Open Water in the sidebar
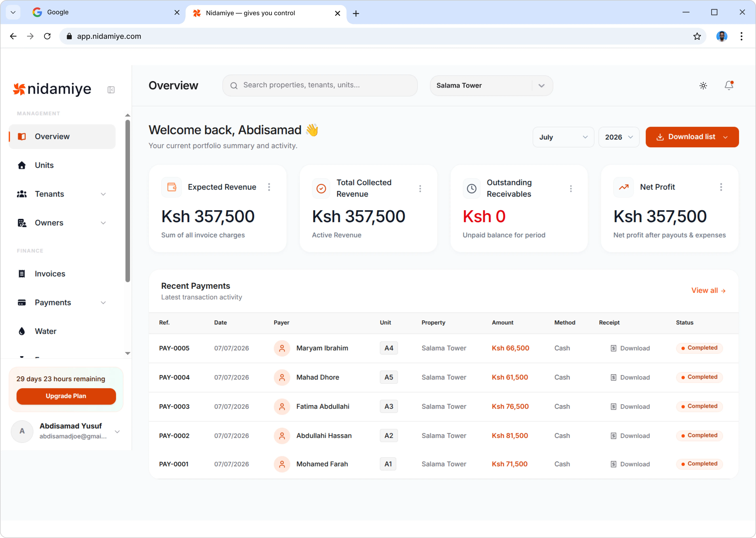This screenshot has height=538, width=756. pyautogui.click(x=62, y=331)
